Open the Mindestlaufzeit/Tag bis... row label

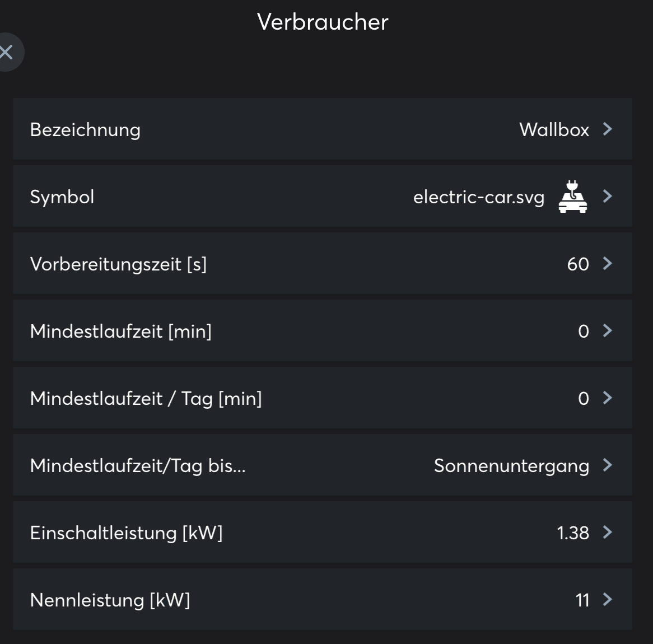138,466
